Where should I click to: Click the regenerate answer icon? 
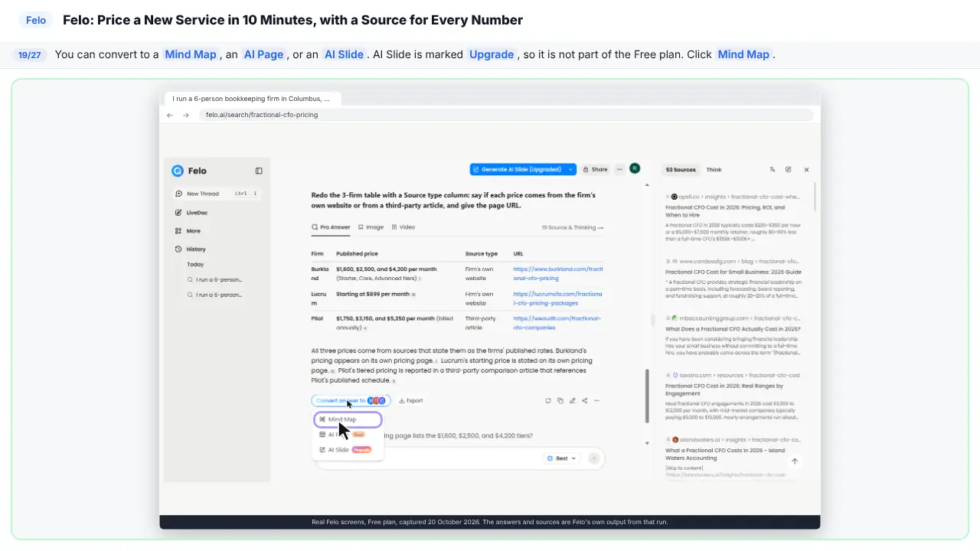[548, 400]
